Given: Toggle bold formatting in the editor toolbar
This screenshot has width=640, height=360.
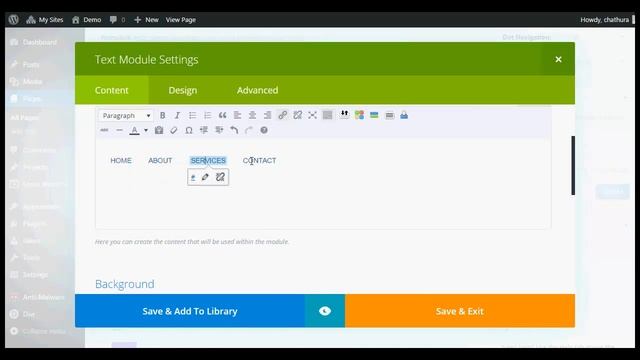Looking at the screenshot, I should point(162,116).
